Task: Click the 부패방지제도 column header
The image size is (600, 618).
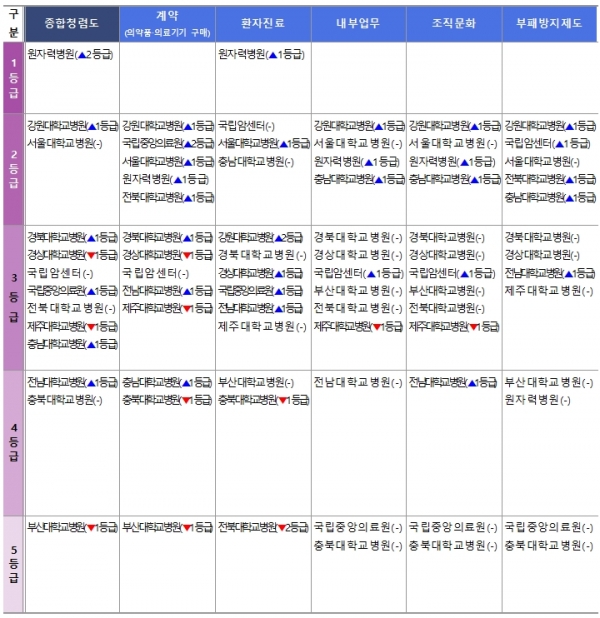Action: pyautogui.click(x=549, y=20)
